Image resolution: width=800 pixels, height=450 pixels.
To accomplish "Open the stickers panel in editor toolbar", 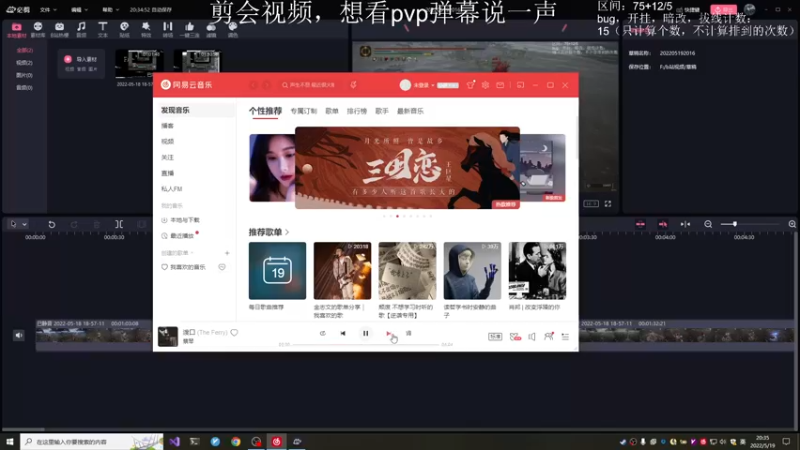I will point(124,30).
